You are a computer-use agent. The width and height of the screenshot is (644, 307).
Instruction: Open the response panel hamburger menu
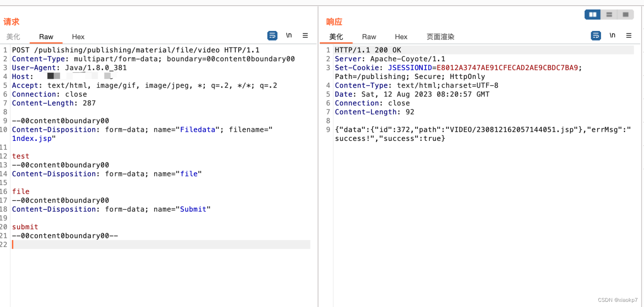pyautogui.click(x=629, y=36)
